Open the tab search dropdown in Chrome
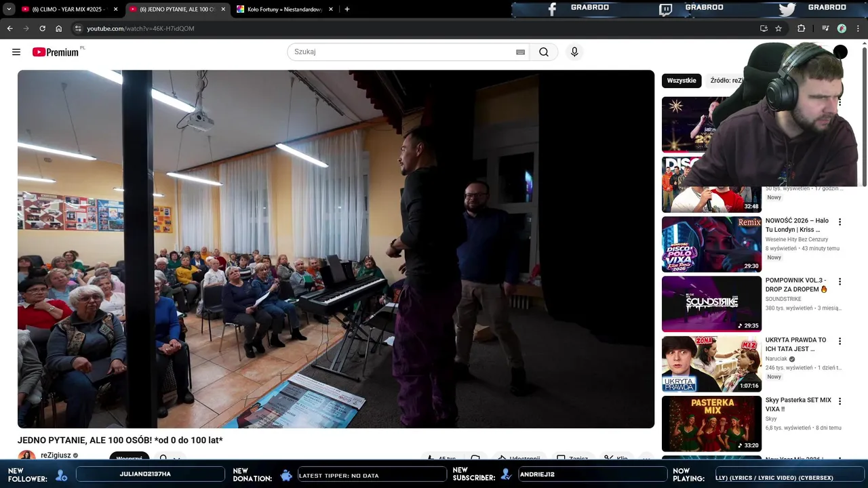Screen dimensions: 868x488 click(x=9, y=9)
